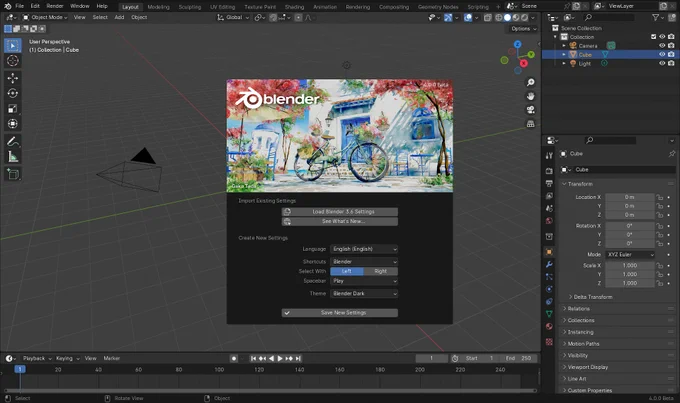
Task: Lock the Location X value
Action: tap(660, 197)
